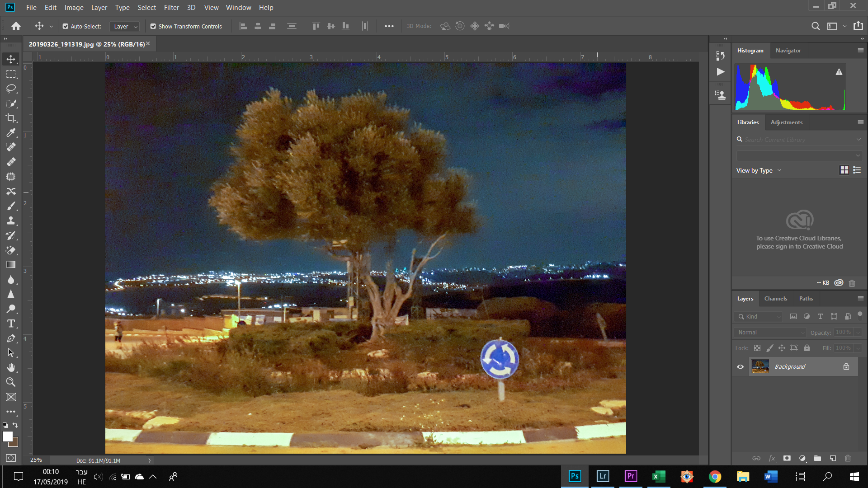The image size is (868, 488).
Task: Switch to the Channels tab
Action: 775,299
